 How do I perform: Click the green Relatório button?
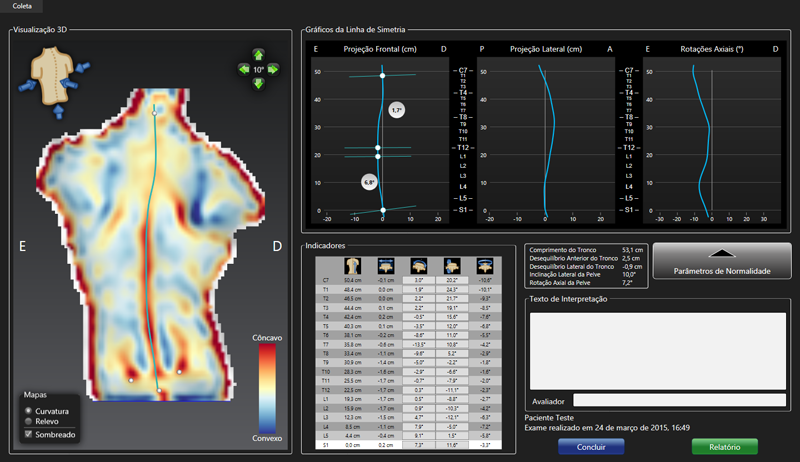coord(724,447)
